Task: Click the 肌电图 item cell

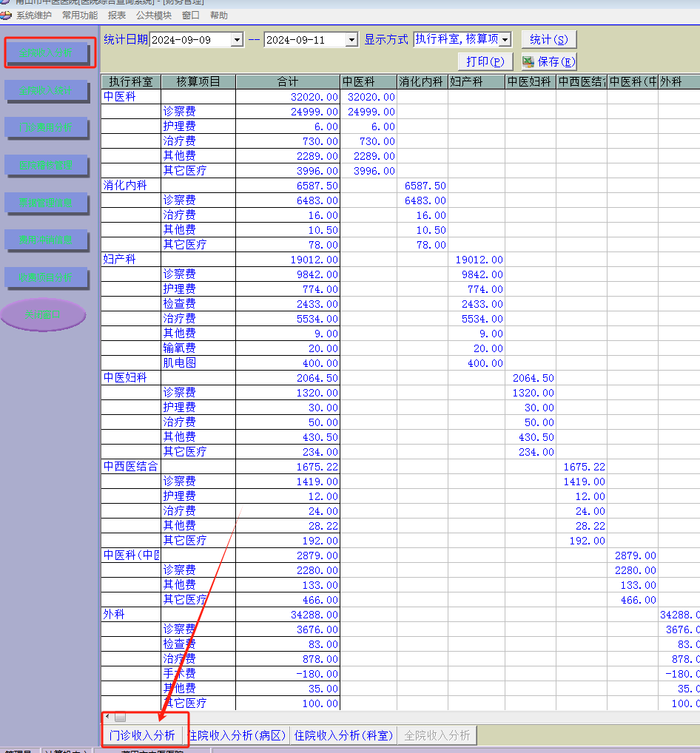Action: point(198,363)
